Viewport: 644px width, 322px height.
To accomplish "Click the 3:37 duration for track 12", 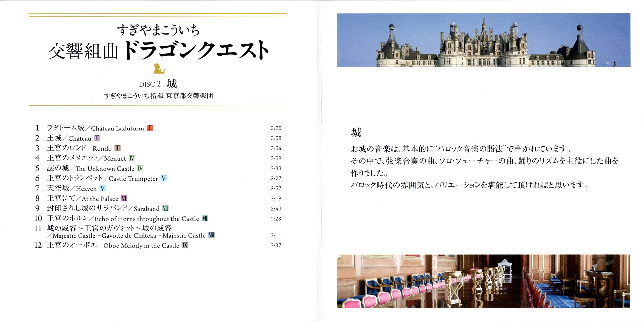I will [276, 245].
